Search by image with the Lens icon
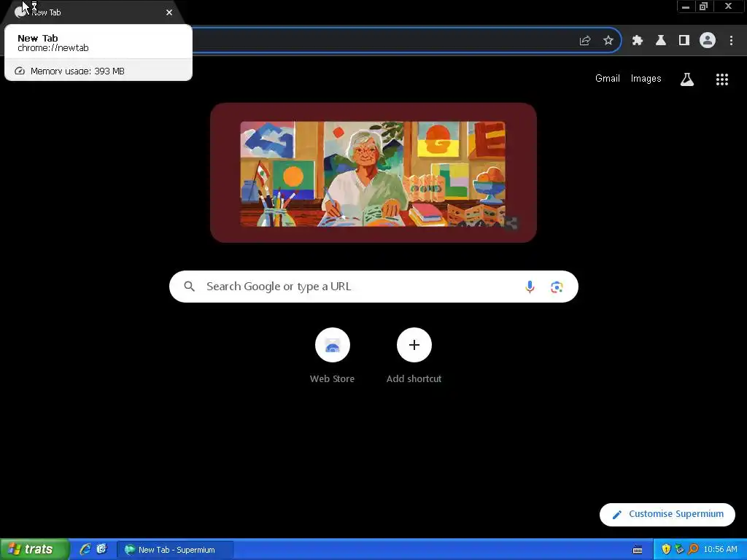 (557, 287)
